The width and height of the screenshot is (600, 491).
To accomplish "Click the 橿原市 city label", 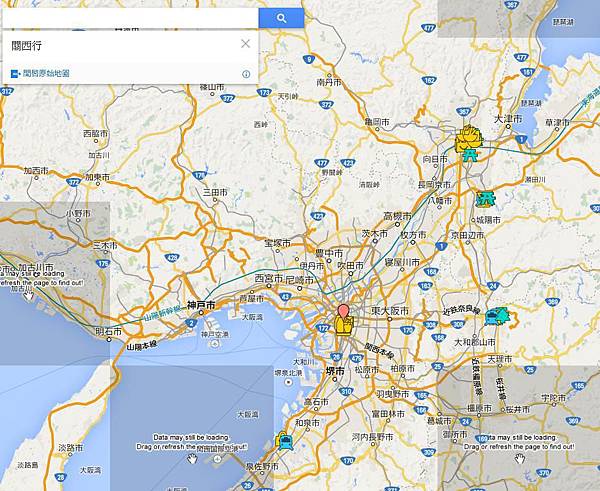I will [479, 409].
